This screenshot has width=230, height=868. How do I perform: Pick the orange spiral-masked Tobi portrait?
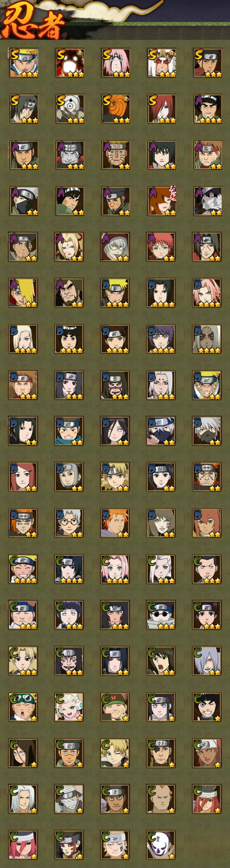tap(115, 109)
